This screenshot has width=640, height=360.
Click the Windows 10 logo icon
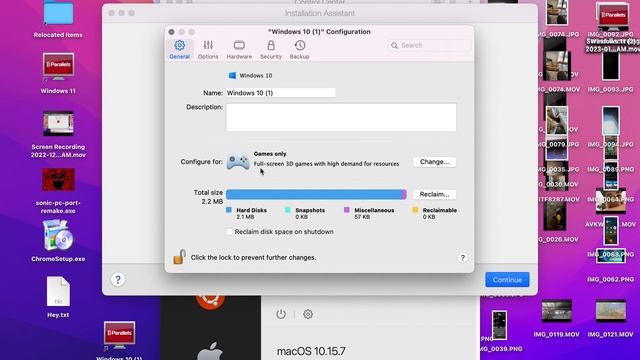coord(232,76)
